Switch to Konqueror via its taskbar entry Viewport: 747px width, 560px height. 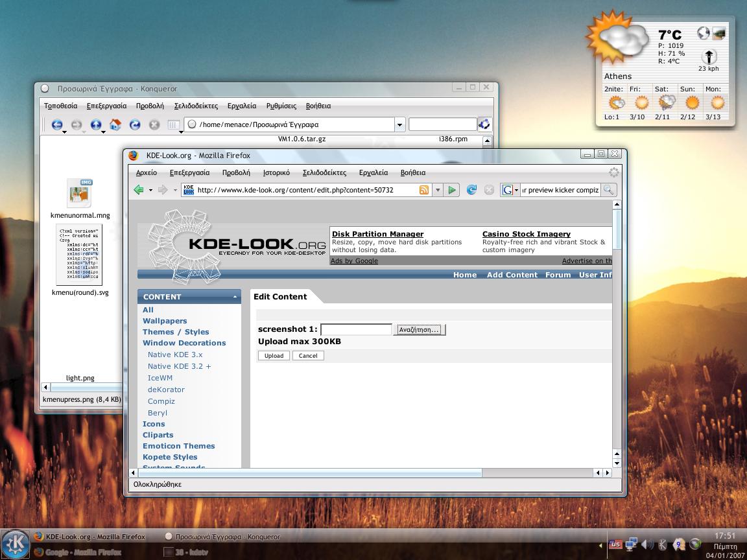(x=222, y=537)
